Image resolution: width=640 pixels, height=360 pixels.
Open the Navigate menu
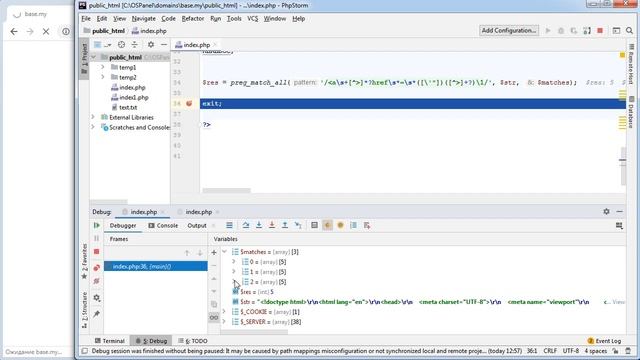[143, 19]
